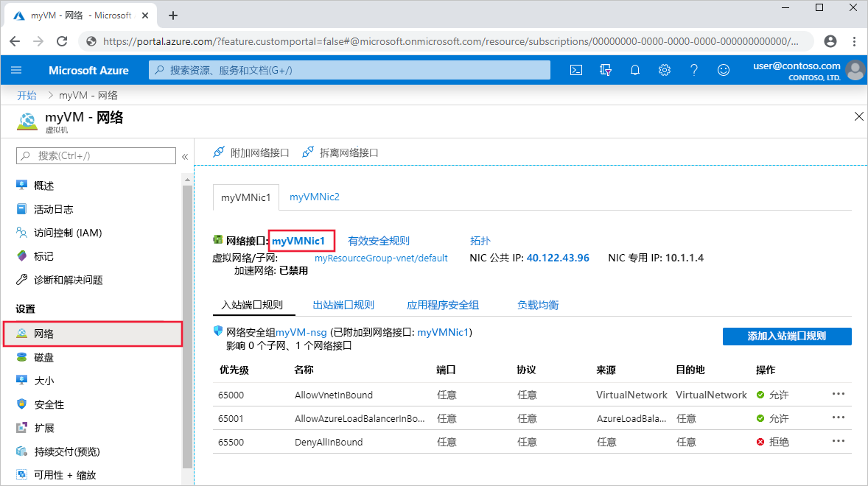Click 开始 breadcrumb link
The width and height of the screenshot is (868, 486).
point(27,96)
